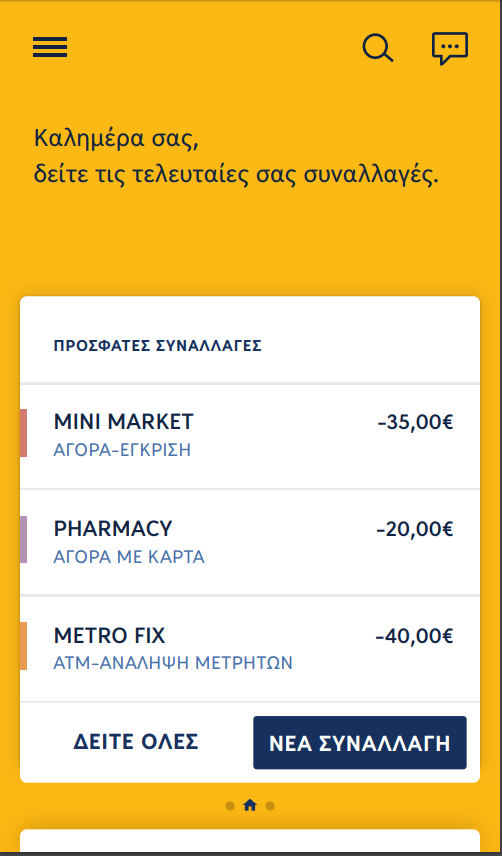Select the right carousel dot
Screen dimensions: 502x856
point(270,806)
